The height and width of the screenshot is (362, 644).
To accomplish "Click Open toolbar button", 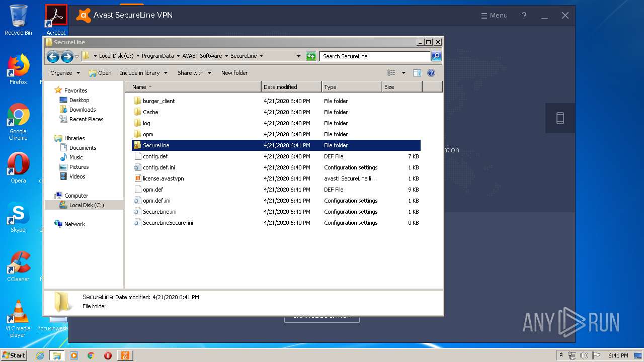I will click(x=100, y=73).
